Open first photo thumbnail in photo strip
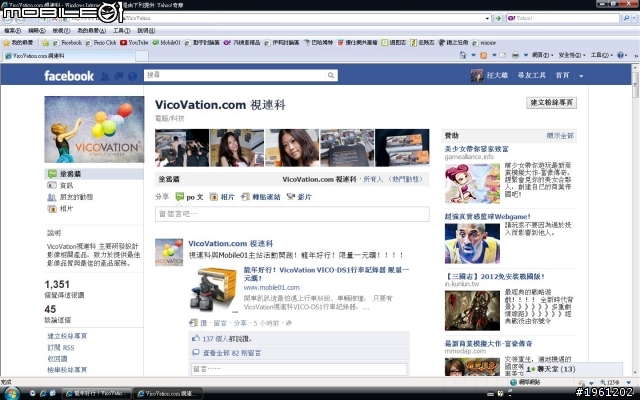The width and height of the screenshot is (640, 400). 182,148
